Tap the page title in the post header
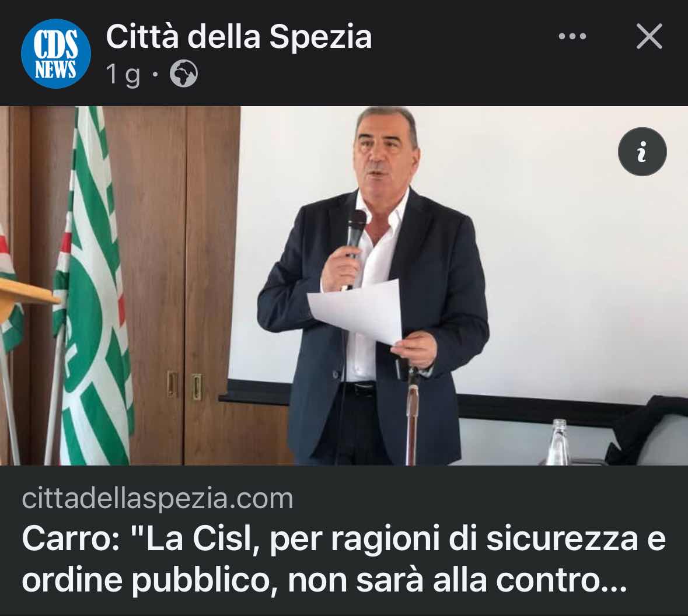Screen dimensions: 688x616 pos(239,37)
